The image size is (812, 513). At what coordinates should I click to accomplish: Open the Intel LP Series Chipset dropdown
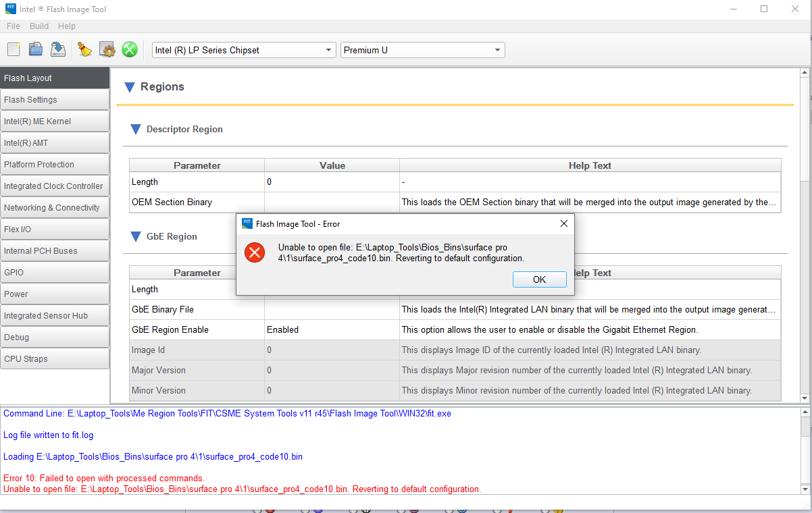(244, 50)
